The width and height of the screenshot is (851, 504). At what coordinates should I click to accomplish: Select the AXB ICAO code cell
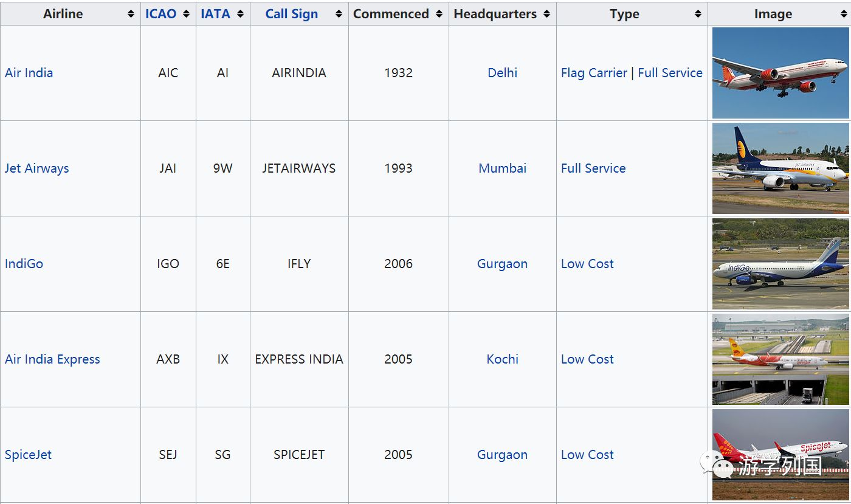(x=168, y=359)
